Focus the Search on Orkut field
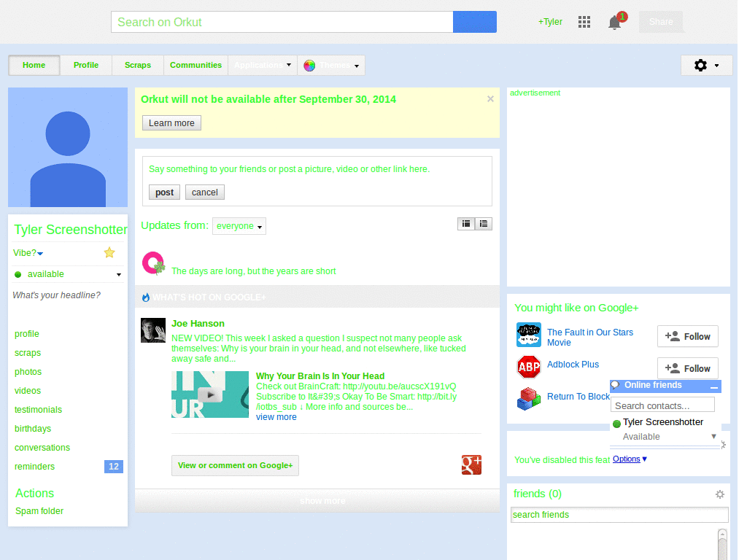 pyautogui.click(x=282, y=22)
